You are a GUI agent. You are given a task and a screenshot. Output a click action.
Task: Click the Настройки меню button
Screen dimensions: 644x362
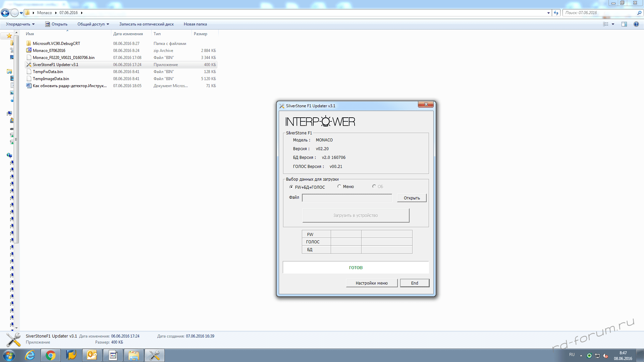372,283
